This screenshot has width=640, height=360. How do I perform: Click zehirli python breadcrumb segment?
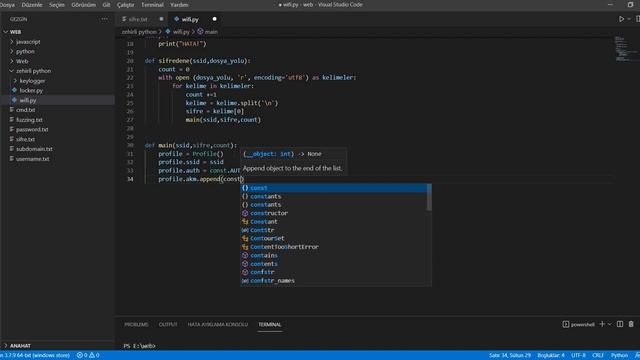coord(139,32)
